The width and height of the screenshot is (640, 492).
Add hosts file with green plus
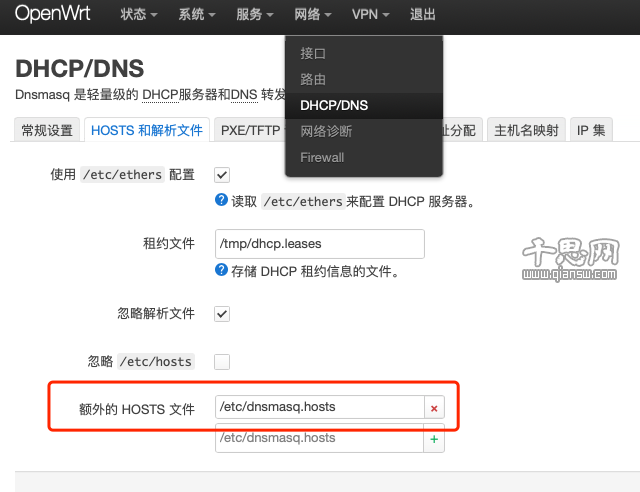(434, 439)
